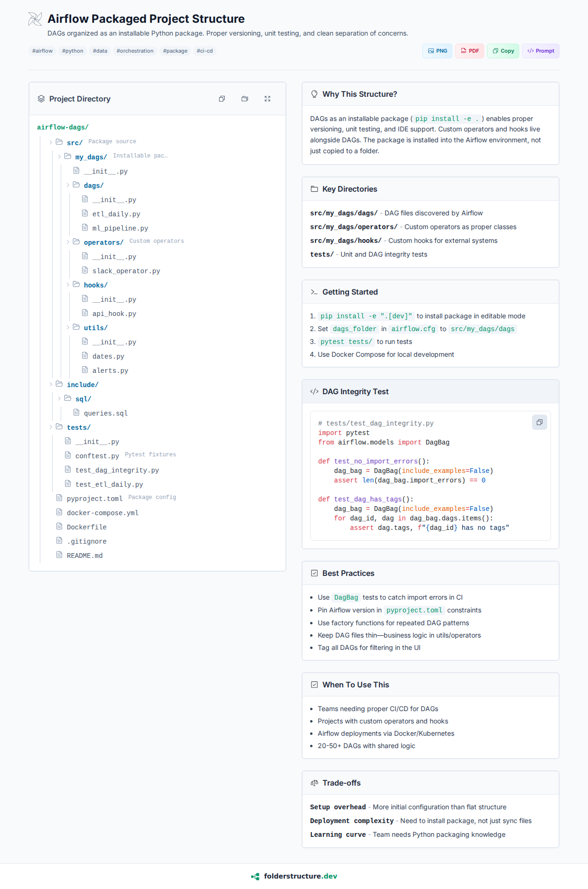This screenshot has width=588, height=889.
Task: Select the #airflow tag
Action: (x=42, y=51)
